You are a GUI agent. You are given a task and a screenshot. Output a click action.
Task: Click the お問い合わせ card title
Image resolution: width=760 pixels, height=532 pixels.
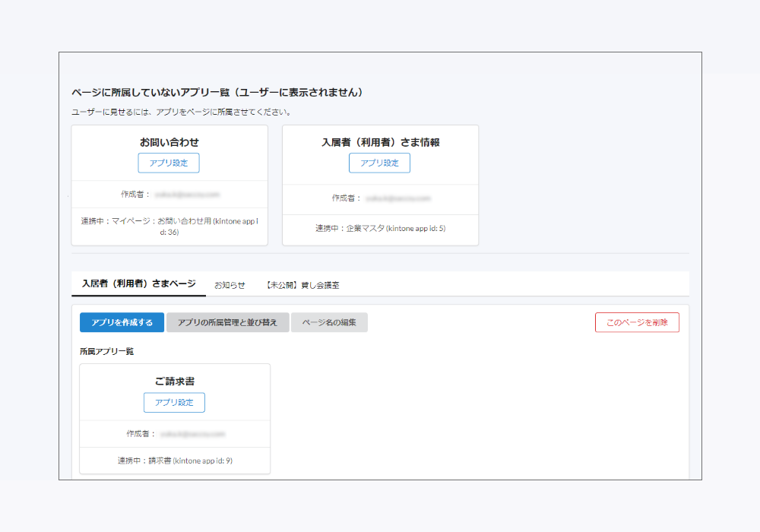click(168, 141)
